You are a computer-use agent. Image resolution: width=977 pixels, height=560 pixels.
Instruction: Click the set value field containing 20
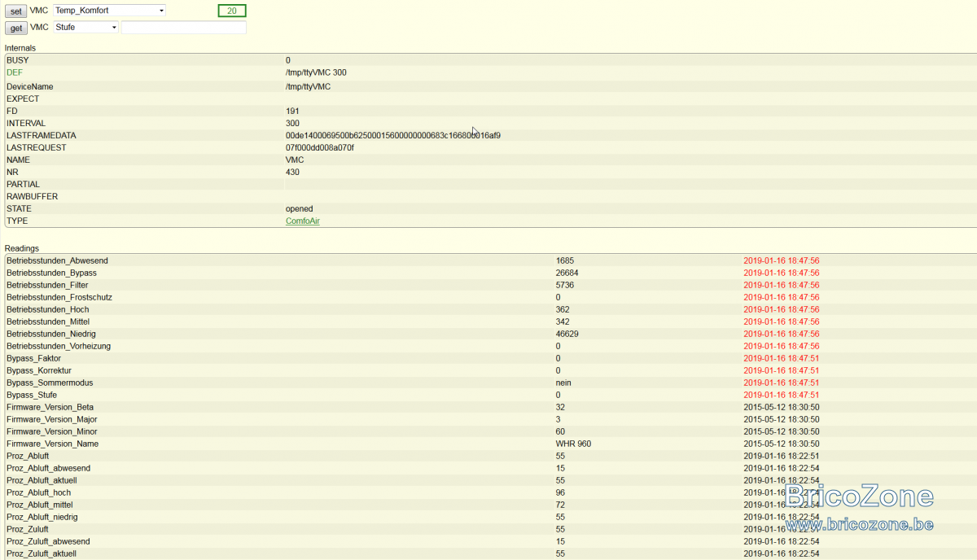pyautogui.click(x=232, y=11)
